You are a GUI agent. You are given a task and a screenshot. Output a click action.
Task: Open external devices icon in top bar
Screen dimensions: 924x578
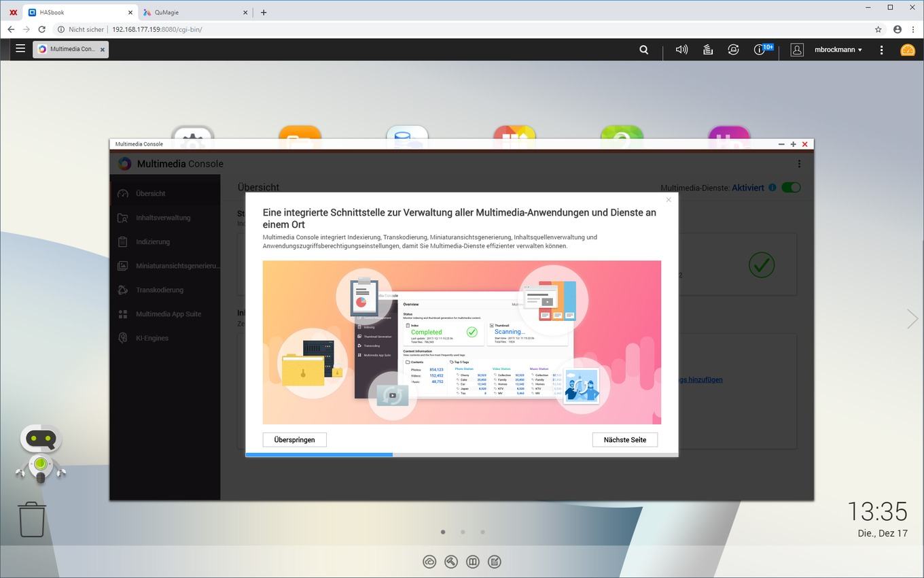coord(733,50)
